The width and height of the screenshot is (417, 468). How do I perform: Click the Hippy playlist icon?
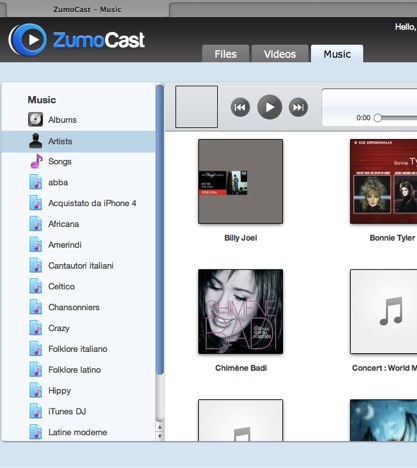(x=36, y=390)
